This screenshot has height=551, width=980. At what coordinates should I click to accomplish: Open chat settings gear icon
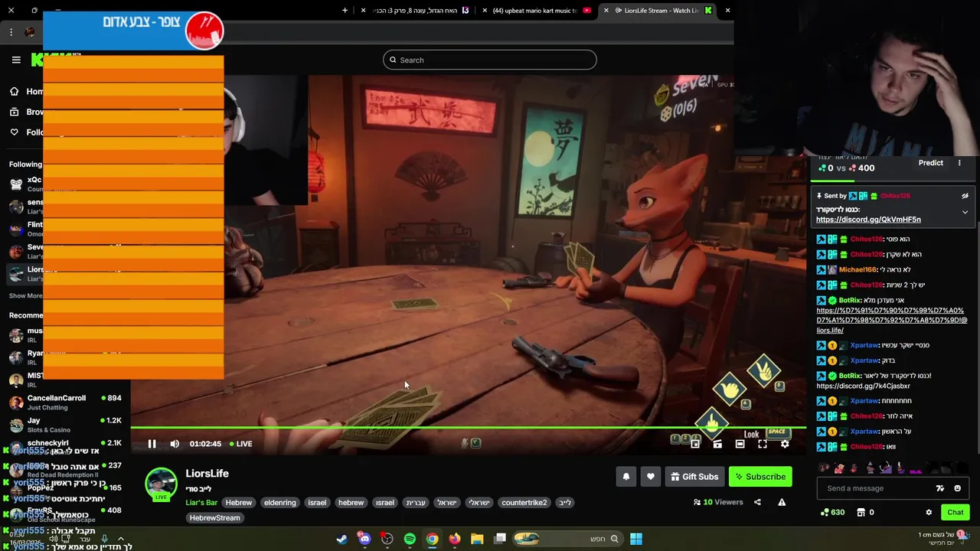point(929,513)
